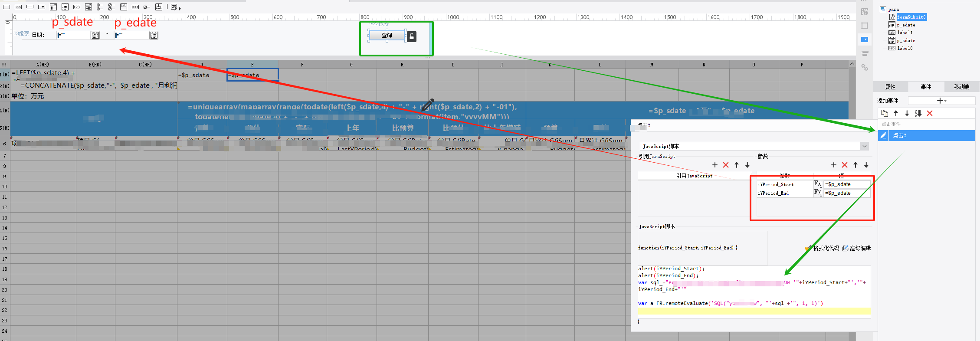Screen dimensions: 980x341
Task: Delete the selected event with red X
Action: (x=930, y=113)
